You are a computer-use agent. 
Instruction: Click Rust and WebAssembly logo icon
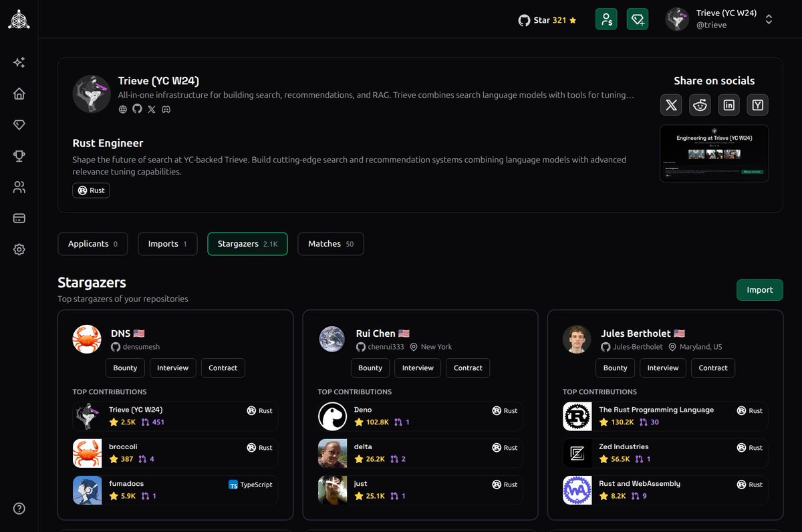point(577,490)
